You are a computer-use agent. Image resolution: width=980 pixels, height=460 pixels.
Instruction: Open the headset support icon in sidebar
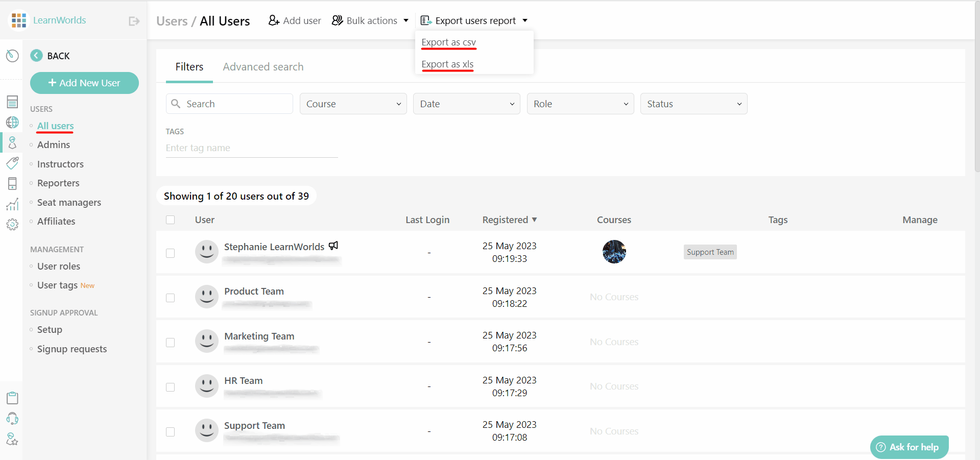click(12, 418)
